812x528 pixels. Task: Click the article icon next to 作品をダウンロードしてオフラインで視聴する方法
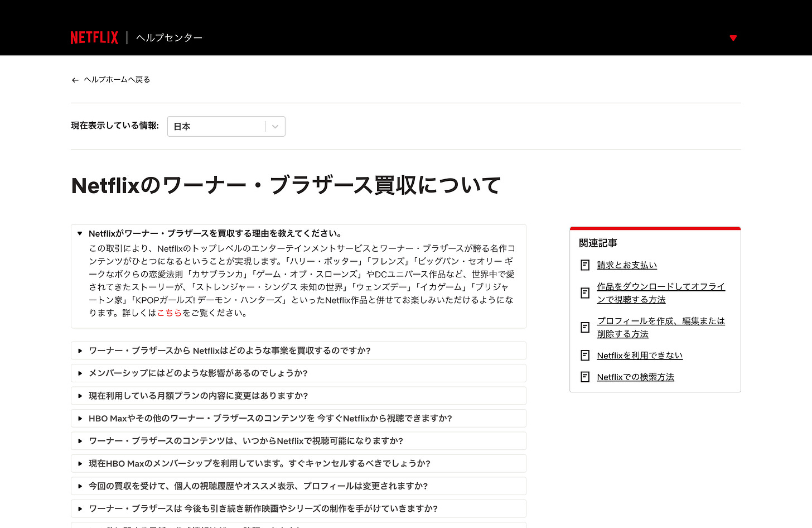(x=584, y=292)
